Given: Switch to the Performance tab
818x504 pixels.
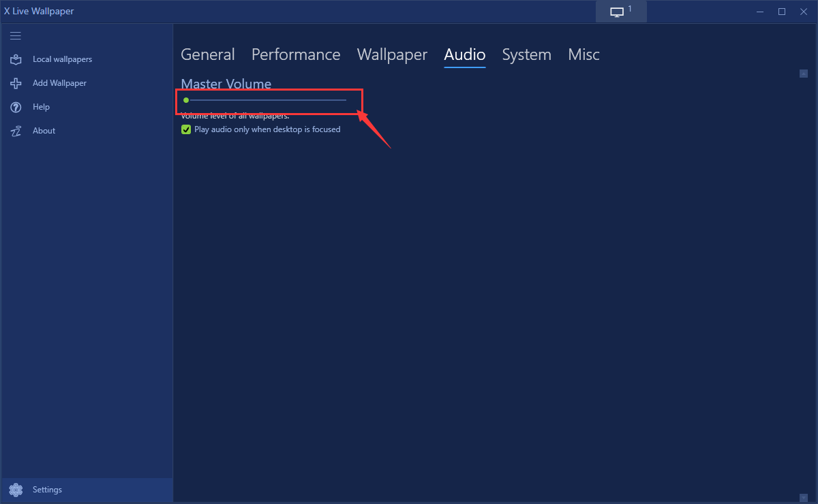Looking at the screenshot, I should pyautogui.click(x=296, y=54).
